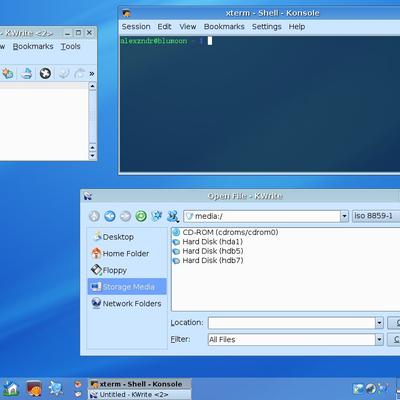Image resolution: width=400 pixels, height=400 pixels.
Task: Click the up-folder icon in Open File toolbar
Action: coord(94,216)
